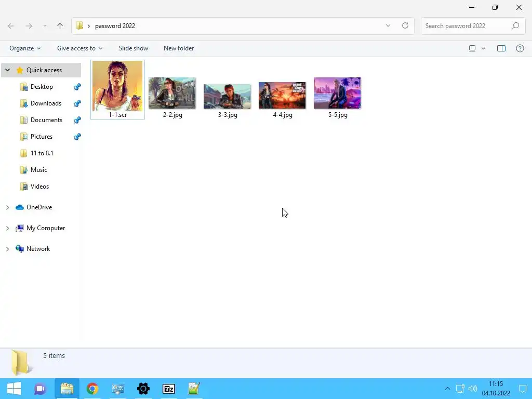Open Give access to menu
This screenshot has width=532, height=399.
(79, 48)
